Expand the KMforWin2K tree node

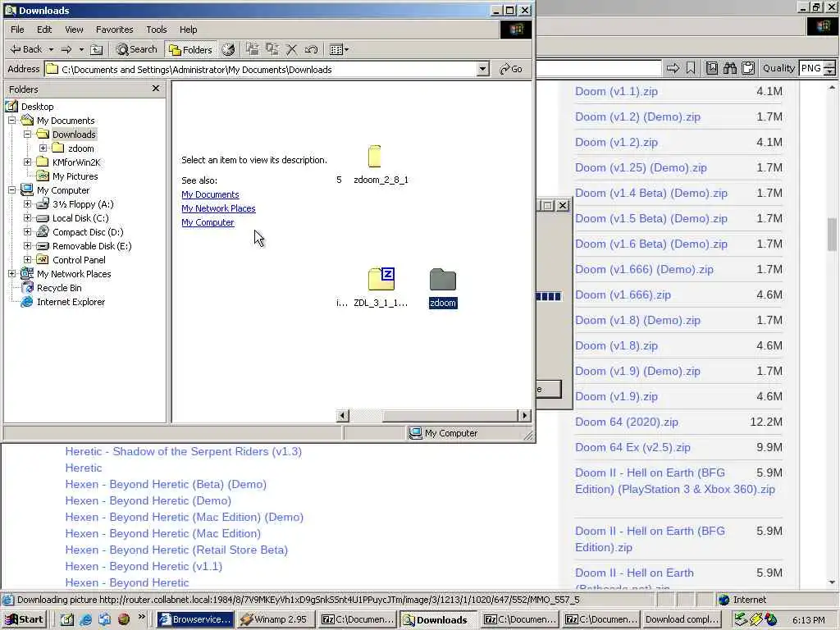(x=27, y=162)
